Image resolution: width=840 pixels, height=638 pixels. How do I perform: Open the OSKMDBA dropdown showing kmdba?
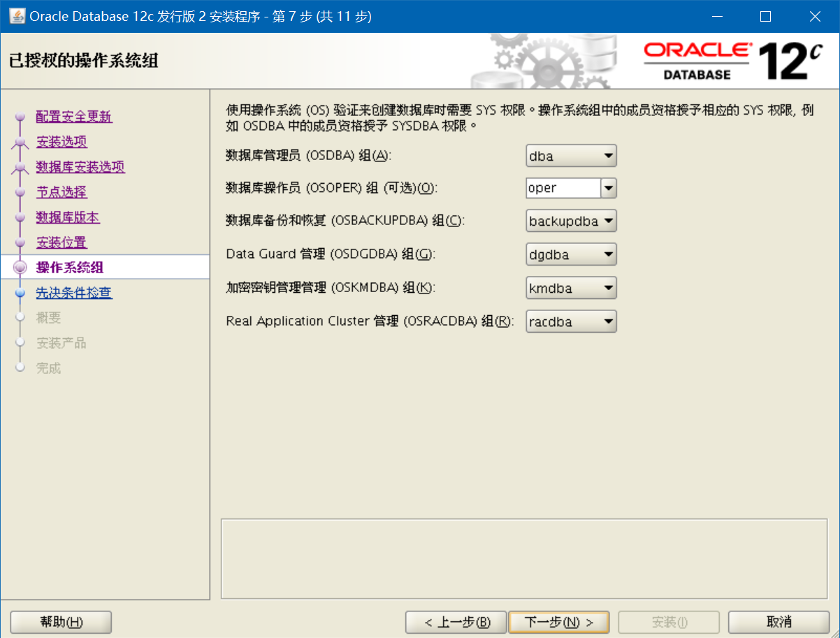(x=571, y=287)
